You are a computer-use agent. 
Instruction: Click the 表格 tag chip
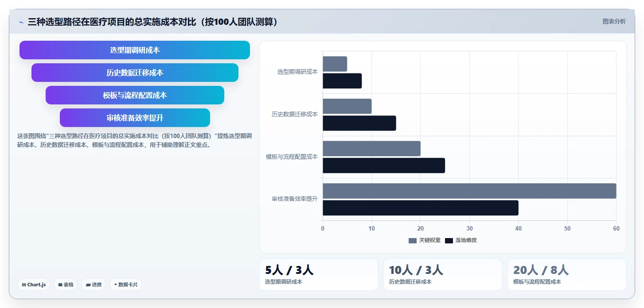pos(66,285)
